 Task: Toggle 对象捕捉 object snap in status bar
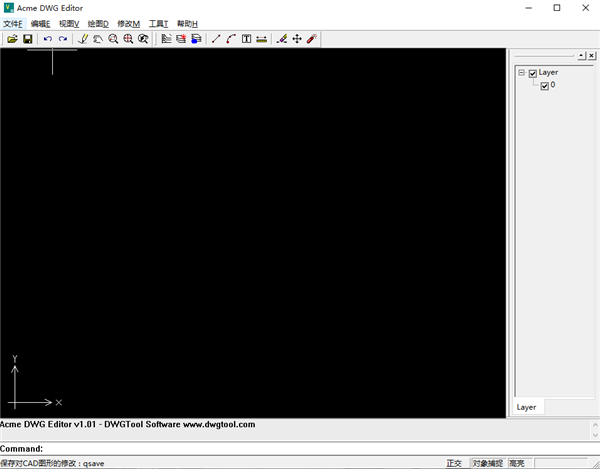(x=488, y=463)
